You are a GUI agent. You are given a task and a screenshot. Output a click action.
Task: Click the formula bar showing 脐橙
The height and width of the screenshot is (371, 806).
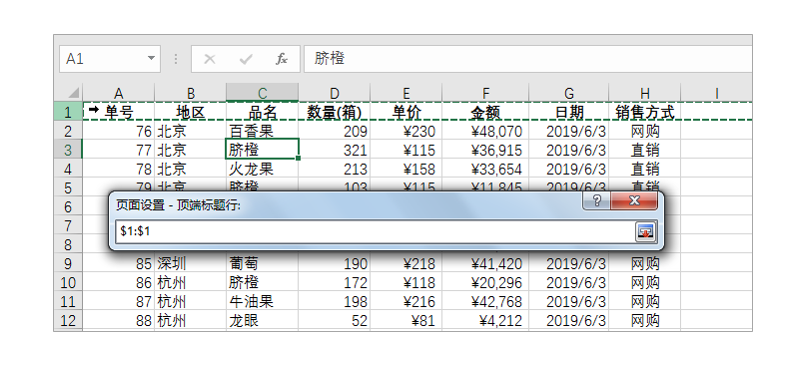528,59
